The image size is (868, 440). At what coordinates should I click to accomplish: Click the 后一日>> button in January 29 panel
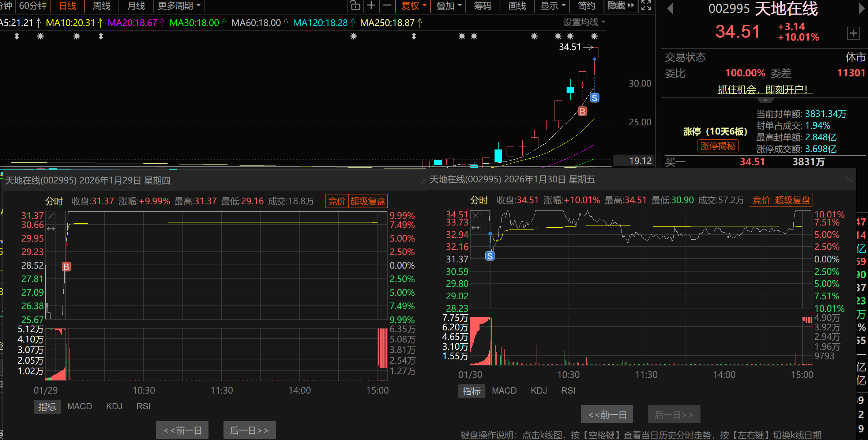click(x=249, y=430)
